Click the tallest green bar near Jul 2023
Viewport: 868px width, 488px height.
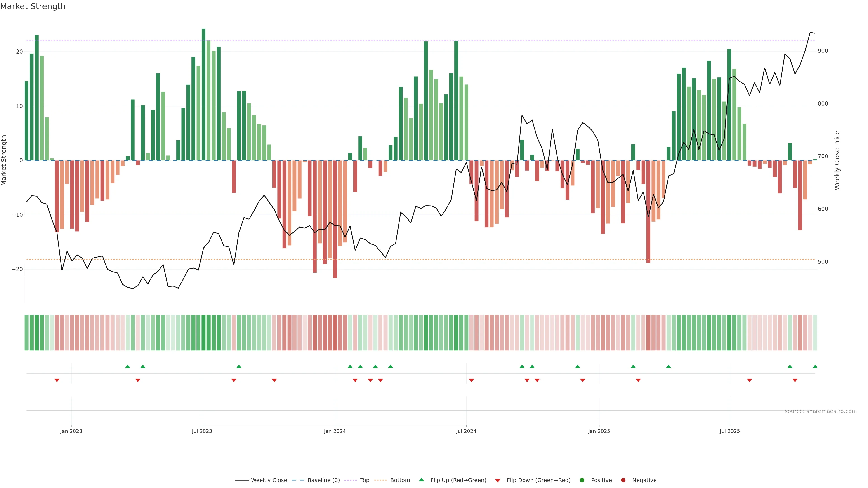coord(203,94)
